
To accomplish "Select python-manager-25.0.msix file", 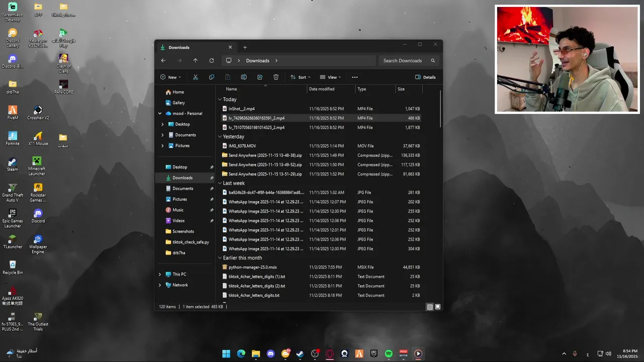I will (x=320, y=267).
